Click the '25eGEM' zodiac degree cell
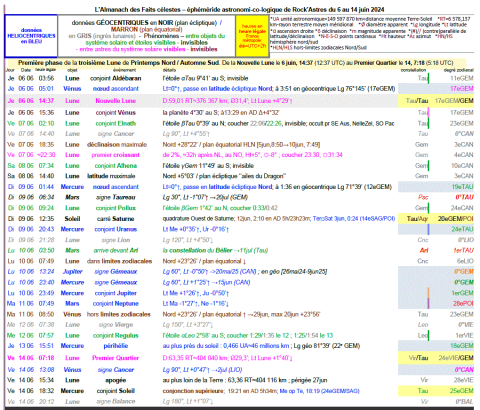 pyautogui.click(x=462, y=391)
